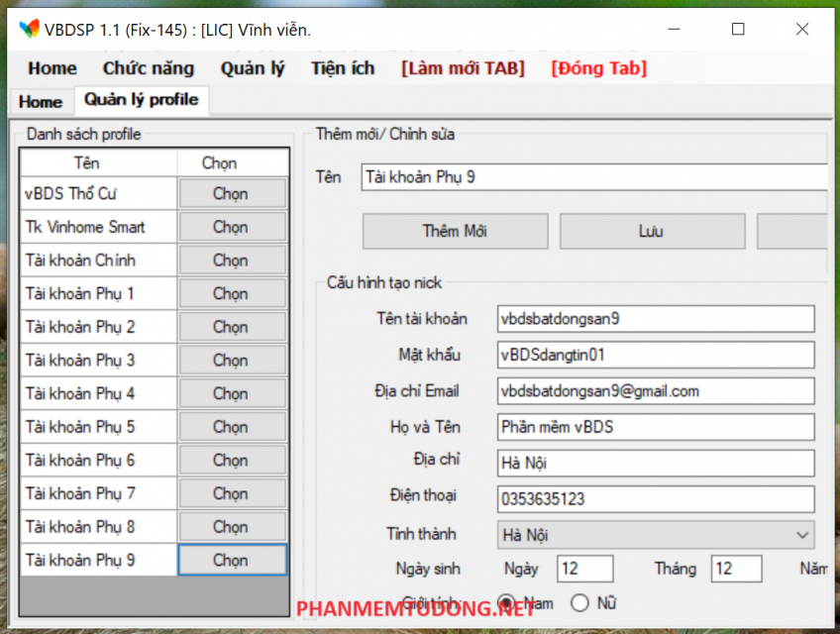Select the Nam gender radio button
Image resolution: width=840 pixels, height=634 pixels.
pos(505,600)
